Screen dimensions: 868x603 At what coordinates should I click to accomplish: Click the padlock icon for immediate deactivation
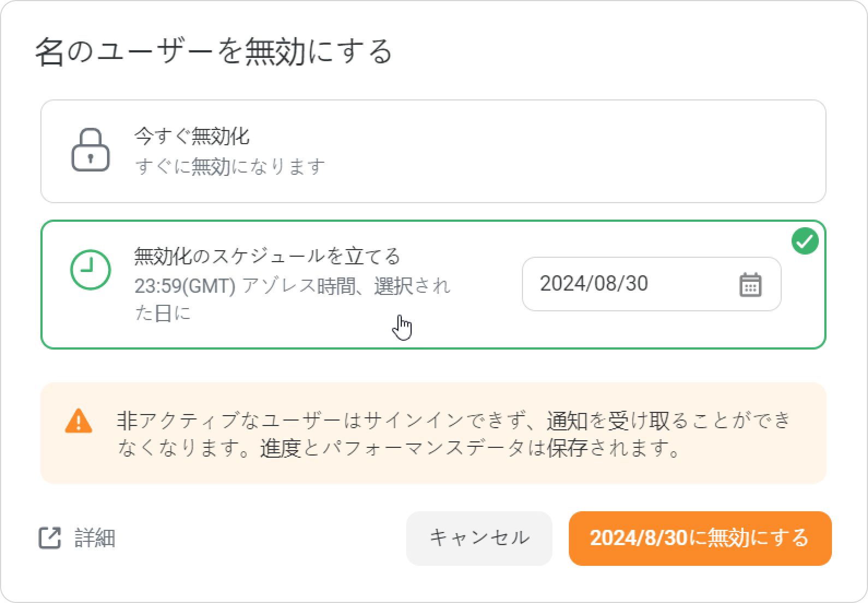[x=91, y=150]
